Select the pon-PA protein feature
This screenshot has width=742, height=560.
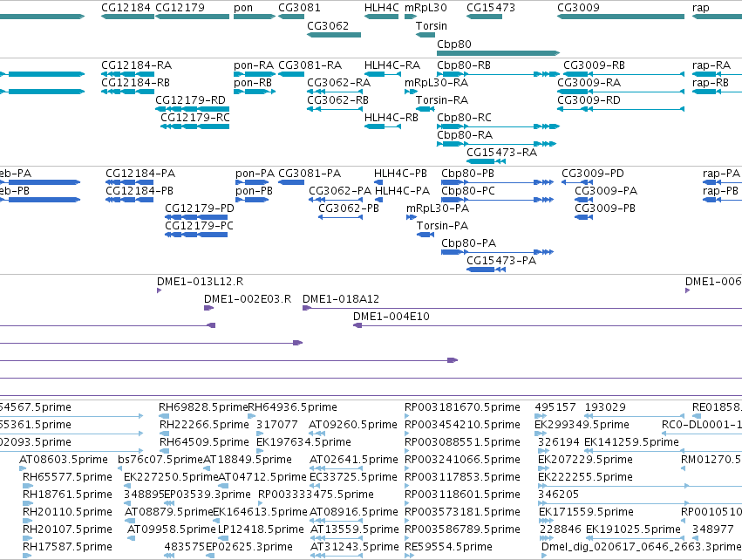point(255,174)
